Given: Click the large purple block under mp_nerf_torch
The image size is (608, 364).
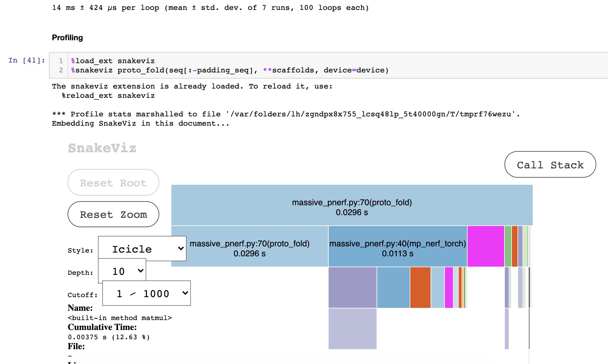Looking at the screenshot, I should [x=352, y=287].
